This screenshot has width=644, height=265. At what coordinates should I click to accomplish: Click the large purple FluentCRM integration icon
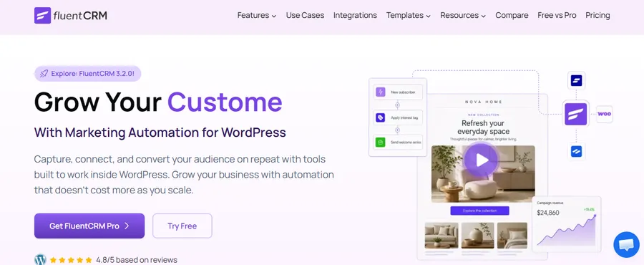click(x=575, y=114)
